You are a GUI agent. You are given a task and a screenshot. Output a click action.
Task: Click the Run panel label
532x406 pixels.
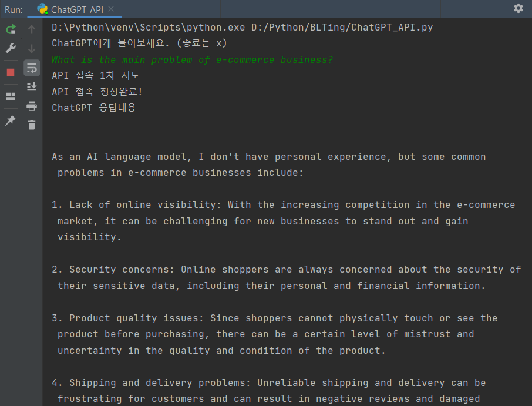(x=14, y=9)
